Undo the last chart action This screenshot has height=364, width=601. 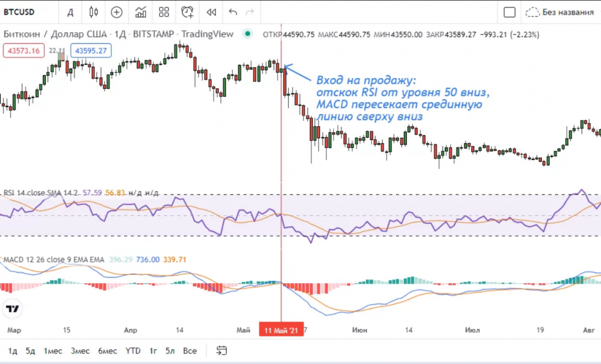pos(232,12)
